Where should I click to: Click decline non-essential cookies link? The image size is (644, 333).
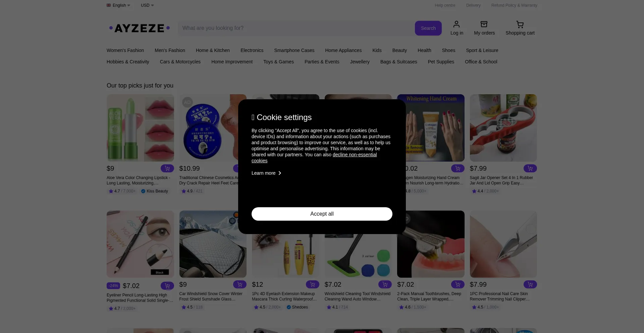coord(354,155)
